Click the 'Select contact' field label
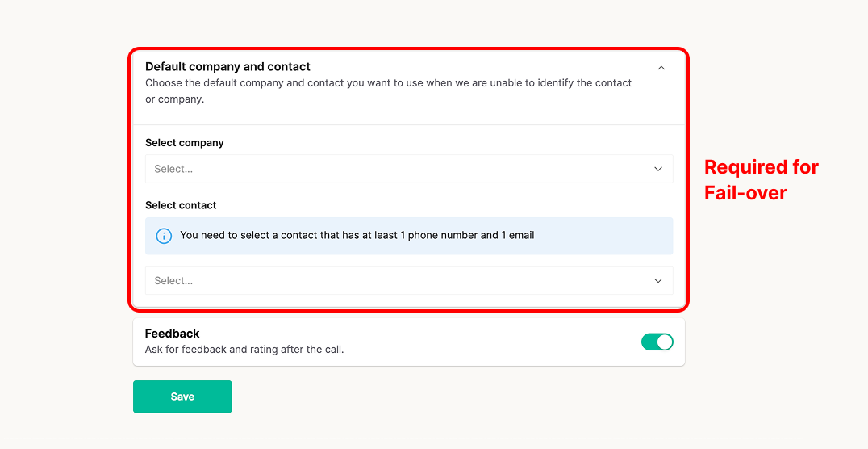This screenshot has width=868, height=449. 181,205
